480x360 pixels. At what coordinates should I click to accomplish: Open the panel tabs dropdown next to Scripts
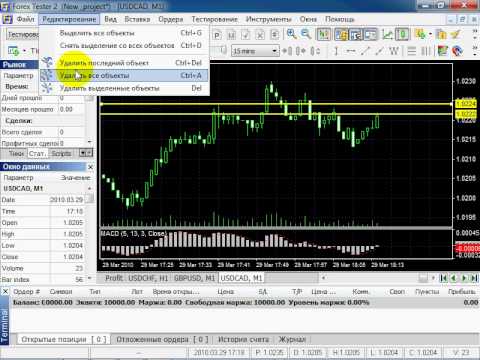(85, 153)
